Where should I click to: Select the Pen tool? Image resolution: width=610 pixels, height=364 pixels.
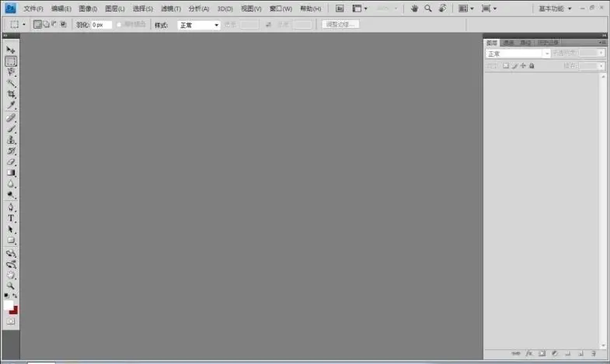click(11, 207)
